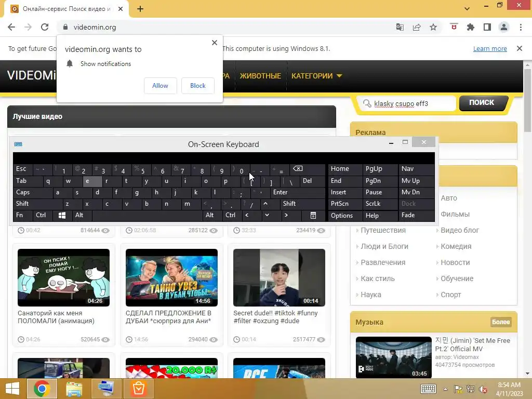Image resolution: width=532 pixels, height=399 pixels.
Task: Click the context menu key on keyboard
Action: point(313,216)
